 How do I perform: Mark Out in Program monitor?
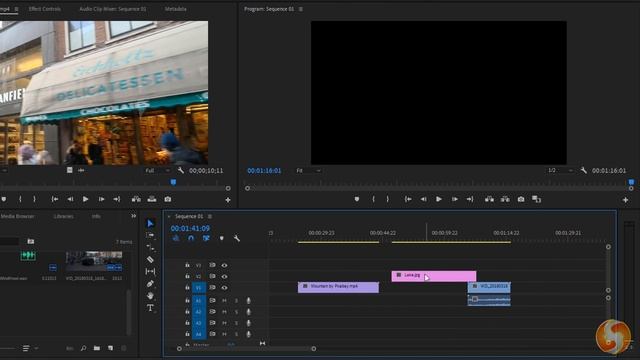[x=388, y=199]
